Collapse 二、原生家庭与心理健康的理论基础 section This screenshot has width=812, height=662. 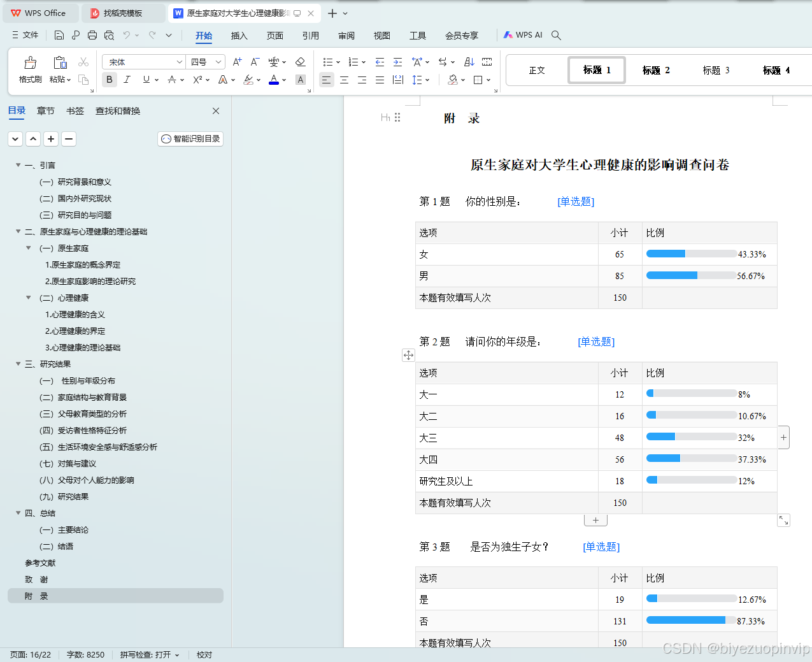click(18, 231)
